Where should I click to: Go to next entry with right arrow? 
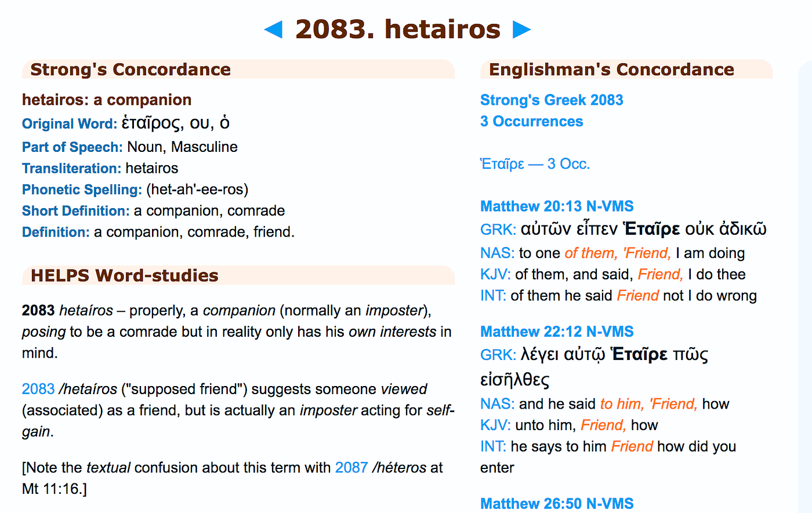(522, 30)
